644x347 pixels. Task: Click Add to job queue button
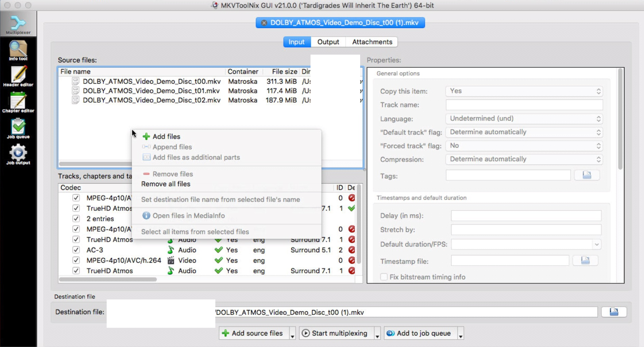click(421, 334)
